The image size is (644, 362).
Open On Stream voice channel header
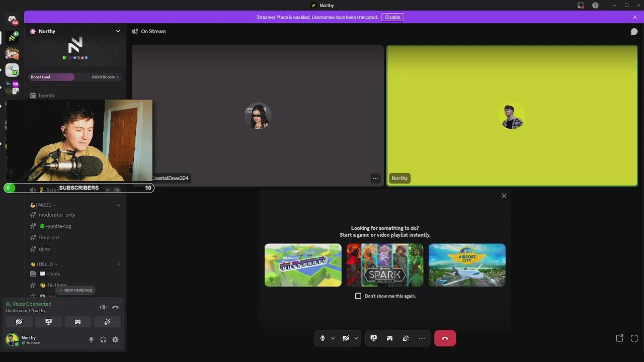click(149, 31)
